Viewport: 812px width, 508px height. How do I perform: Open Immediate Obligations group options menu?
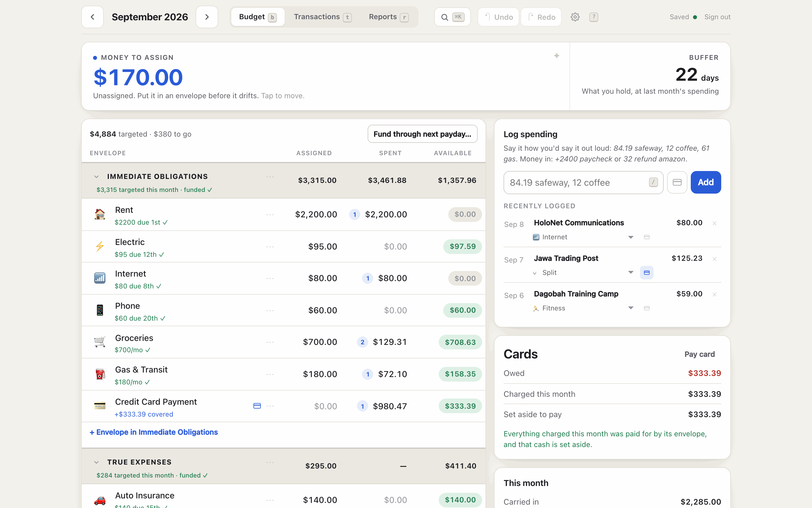[x=270, y=177]
